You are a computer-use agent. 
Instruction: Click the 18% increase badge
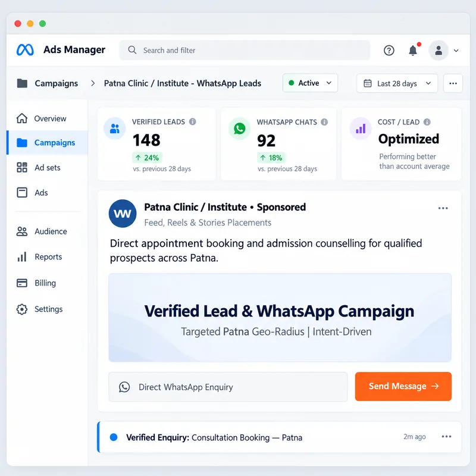point(271,158)
